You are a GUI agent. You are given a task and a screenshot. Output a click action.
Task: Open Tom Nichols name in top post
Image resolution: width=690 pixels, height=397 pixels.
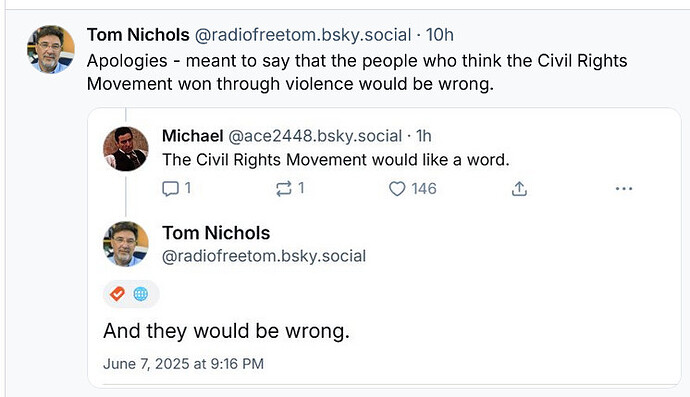point(138,35)
